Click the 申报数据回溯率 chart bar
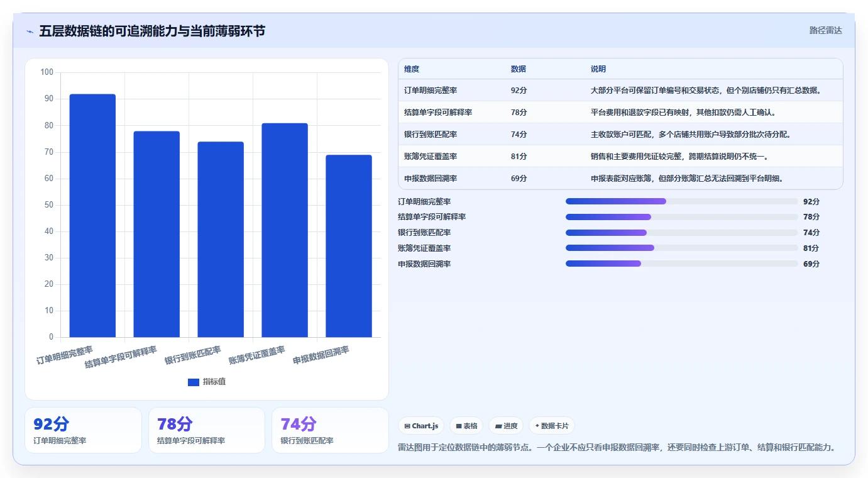Screen dimensions: 868x478 point(349,246)
